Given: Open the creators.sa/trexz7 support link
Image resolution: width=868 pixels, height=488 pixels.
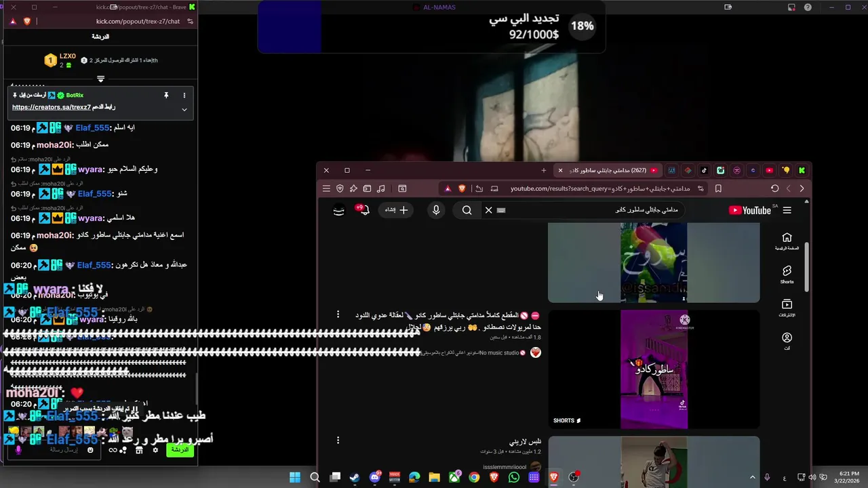Looking at the screenshot, I should 52,107.
